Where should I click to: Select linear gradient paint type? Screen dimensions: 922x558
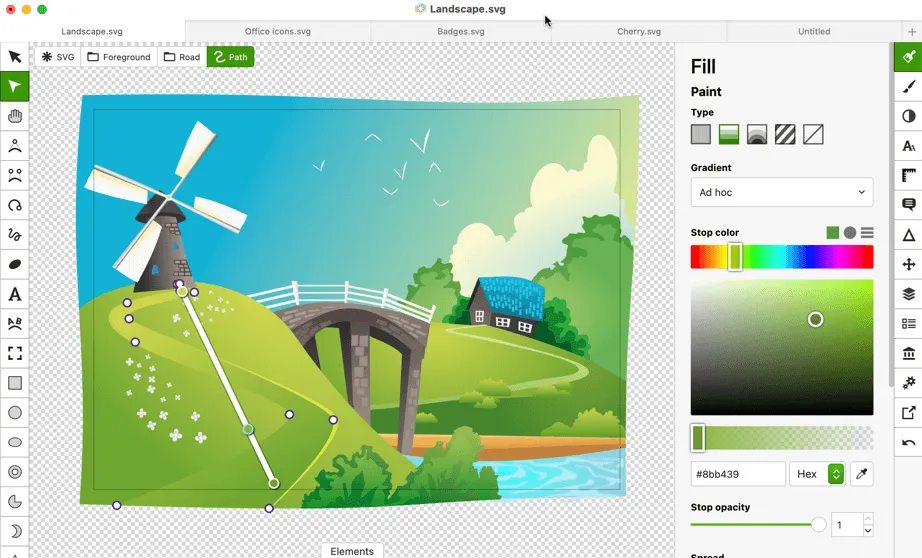[x=729, y=134]
